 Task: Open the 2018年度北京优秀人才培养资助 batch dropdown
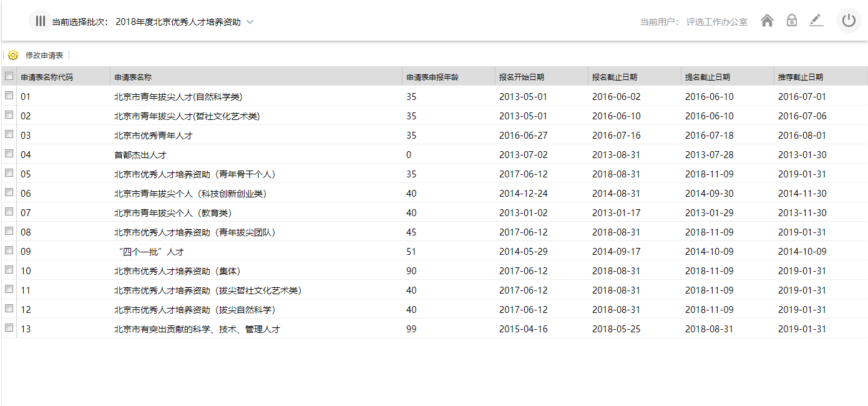(x=178, y=22)
